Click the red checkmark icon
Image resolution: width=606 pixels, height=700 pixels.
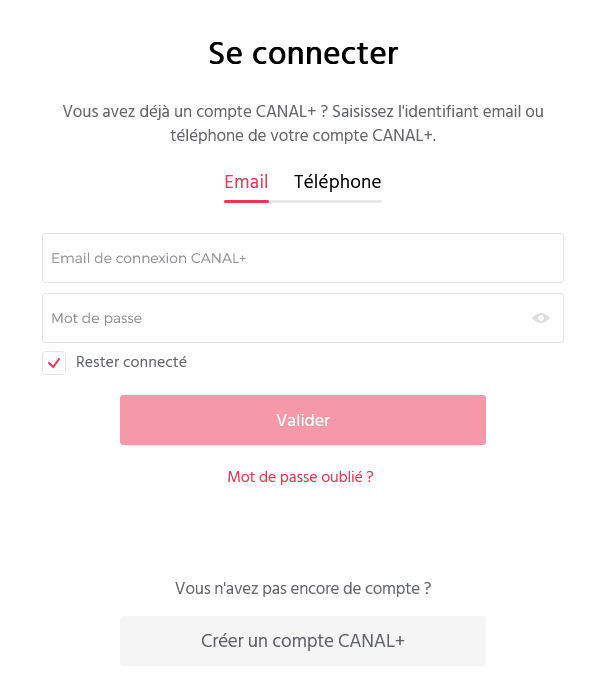[x=54, y=363]
